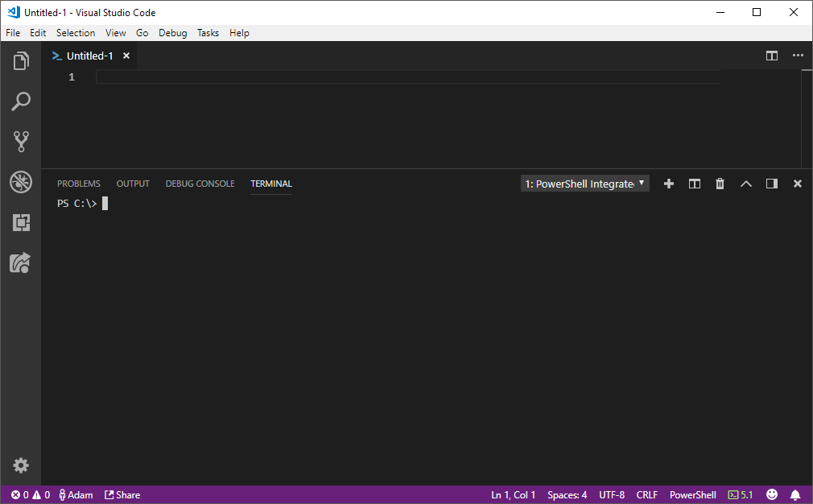Open the File menu
Viewport: 813px width, 504px height.
coord(13,33)
